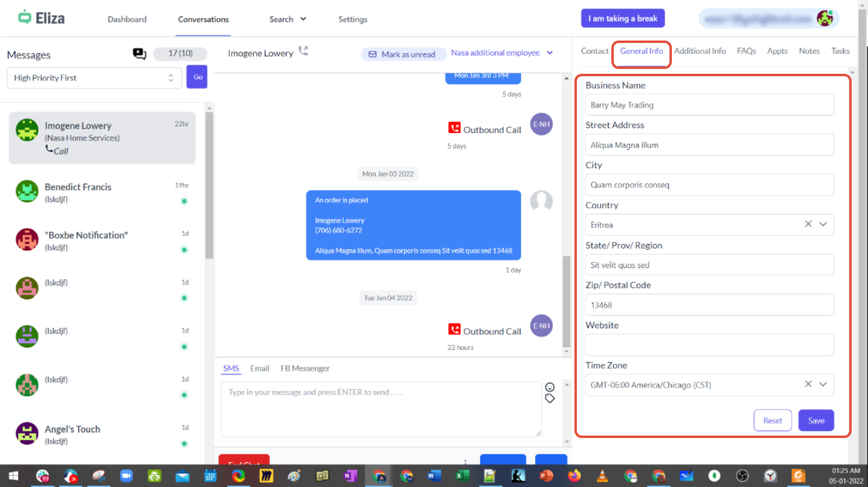Expand the Time Zone dropdown arrow
868x487 pixels.
[823, 384]
